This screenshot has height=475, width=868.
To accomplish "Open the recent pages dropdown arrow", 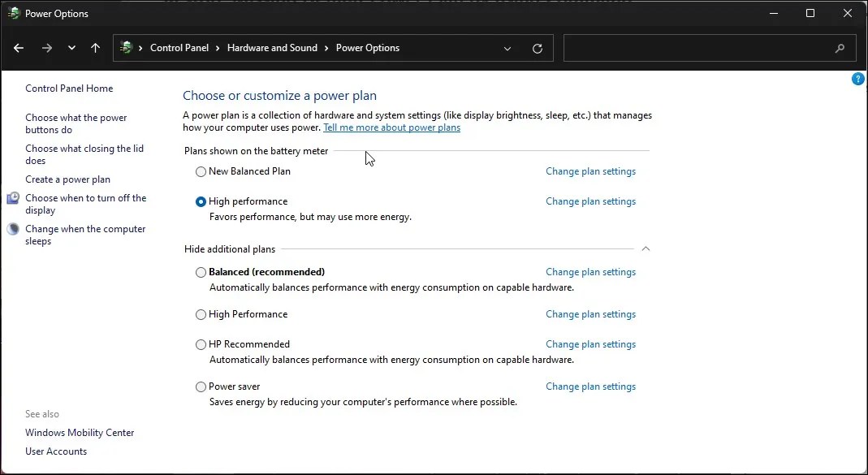I will [71, 48].
